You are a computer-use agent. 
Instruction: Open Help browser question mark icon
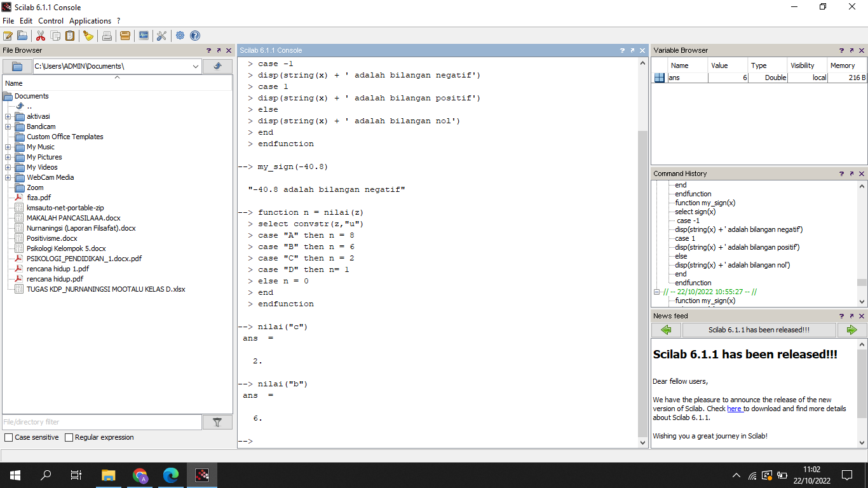(195, 36)
